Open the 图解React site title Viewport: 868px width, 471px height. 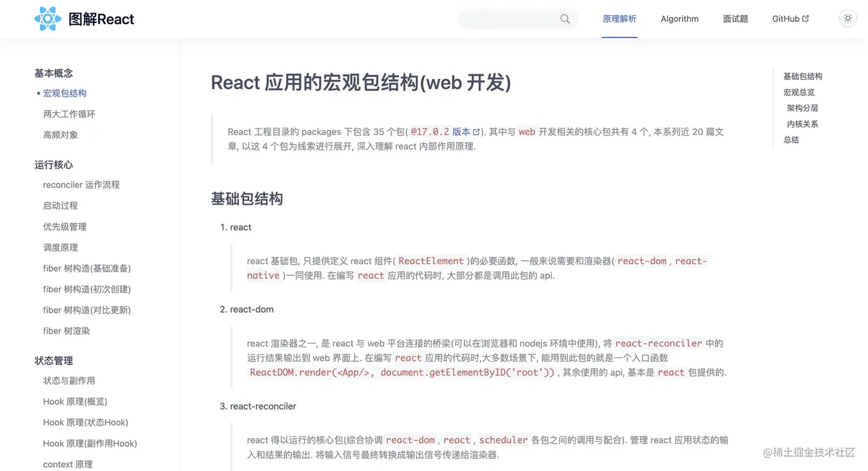[101, 19]
